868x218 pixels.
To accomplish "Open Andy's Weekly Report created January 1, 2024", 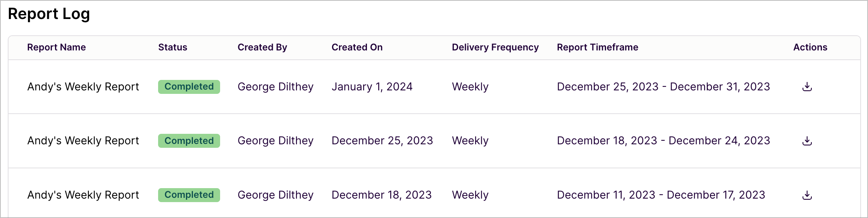I will 83,87.
